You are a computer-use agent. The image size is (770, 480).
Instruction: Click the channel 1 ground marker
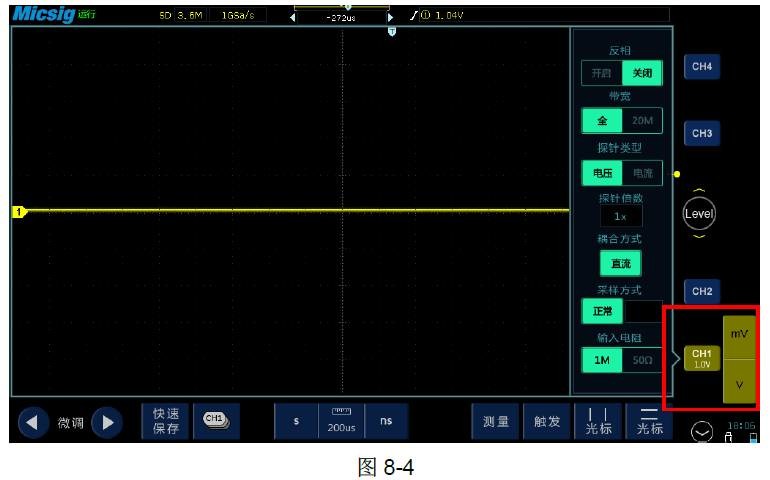(17, 211)
